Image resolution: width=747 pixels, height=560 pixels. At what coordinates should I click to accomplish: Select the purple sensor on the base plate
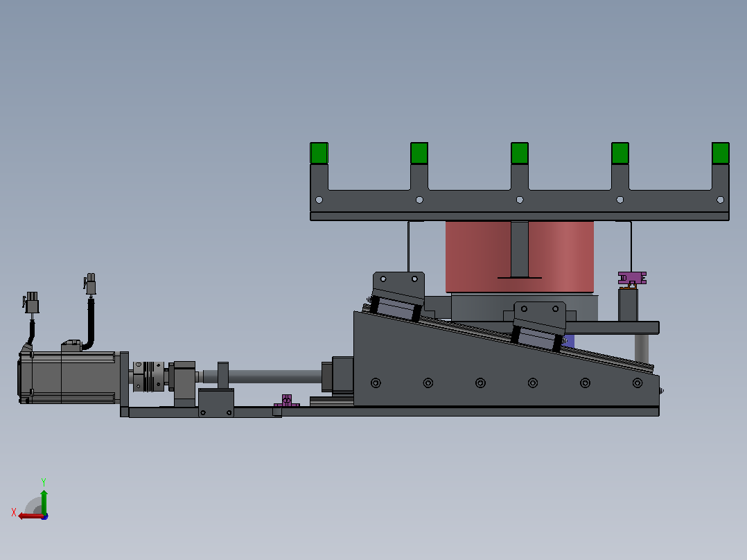(286, 401)
